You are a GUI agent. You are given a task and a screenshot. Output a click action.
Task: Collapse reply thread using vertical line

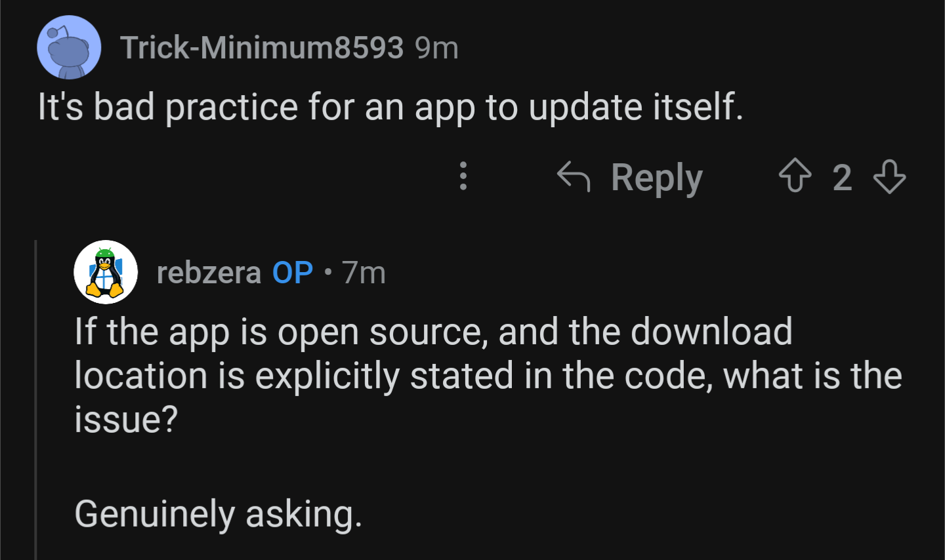[35, 400]
